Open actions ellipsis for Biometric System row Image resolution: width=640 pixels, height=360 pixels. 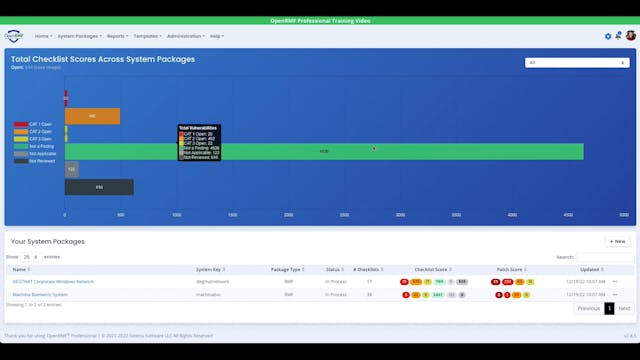coord(615,295)
